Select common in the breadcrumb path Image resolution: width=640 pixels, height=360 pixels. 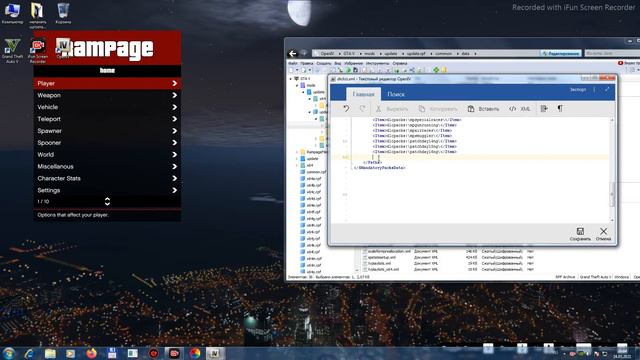click(443, 53)
